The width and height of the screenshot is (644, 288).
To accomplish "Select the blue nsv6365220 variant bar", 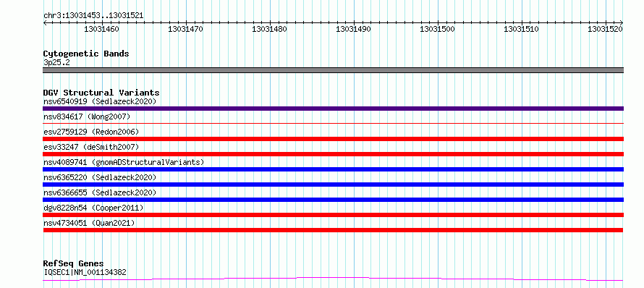I will click(333, 185).
